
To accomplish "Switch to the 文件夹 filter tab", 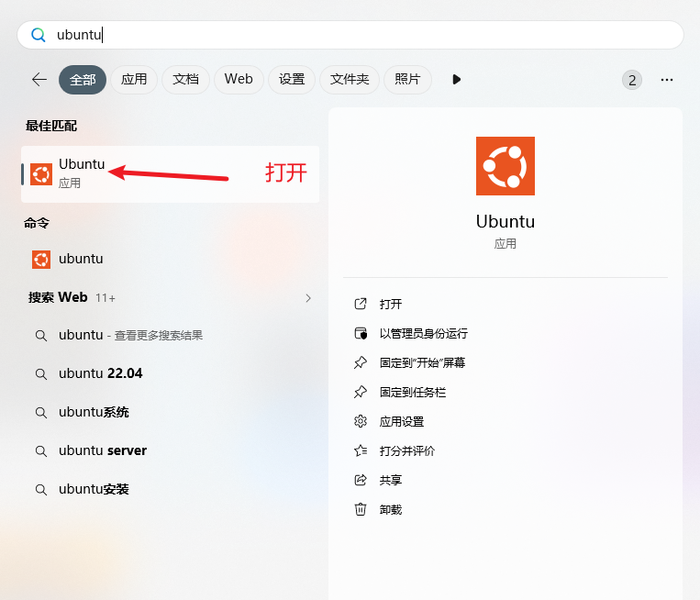I will [x=350, y=80].
